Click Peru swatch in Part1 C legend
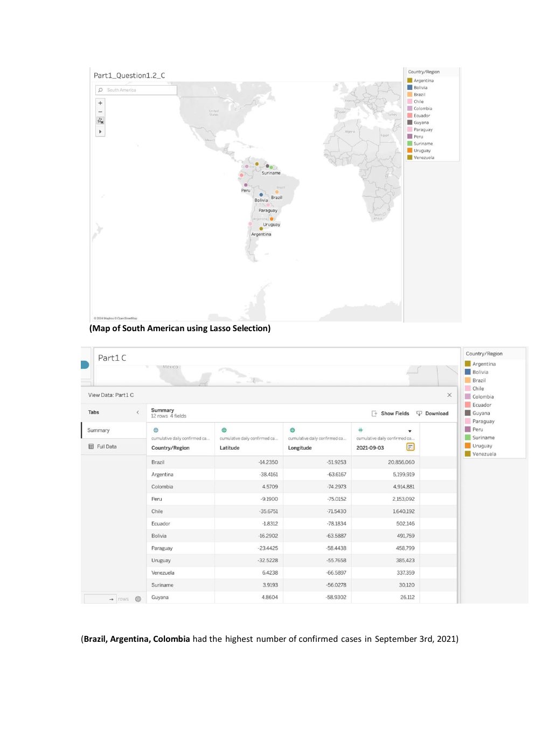This screenshot has height=756, width=535. [x=468, y=429]
